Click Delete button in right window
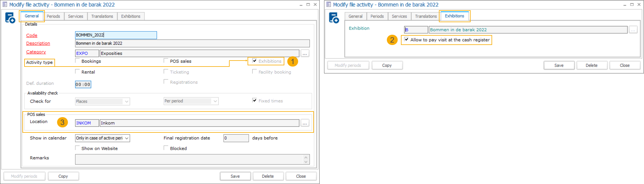The width and height of the screenshot is (644, 184). (592, 65)
